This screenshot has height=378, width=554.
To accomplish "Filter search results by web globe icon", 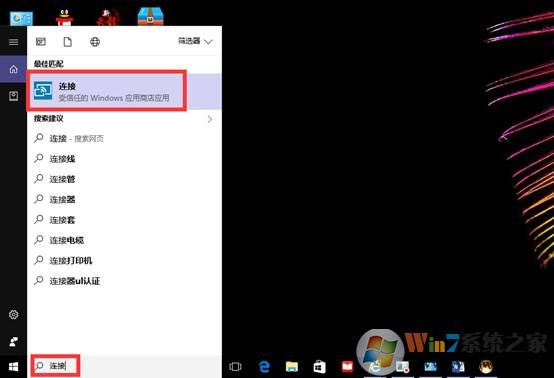I will tap(95, 42).
